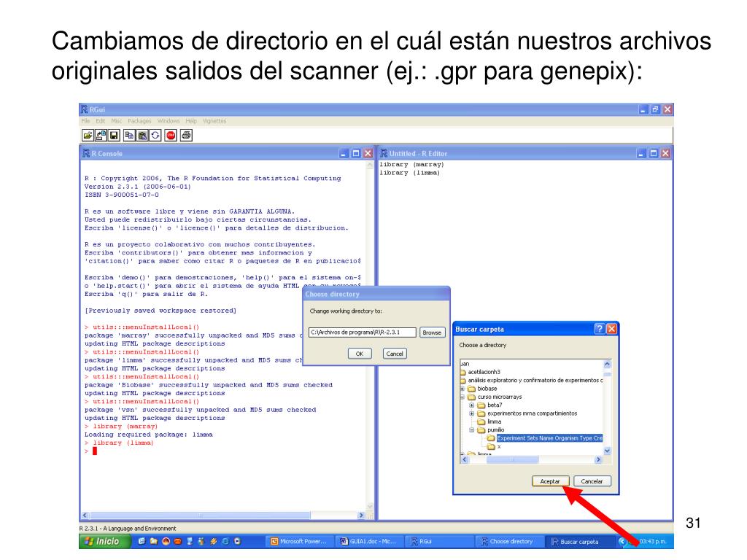Click the folder tree scroll-up arrow
The image size is (747, 560).
(x=607, y=365)
